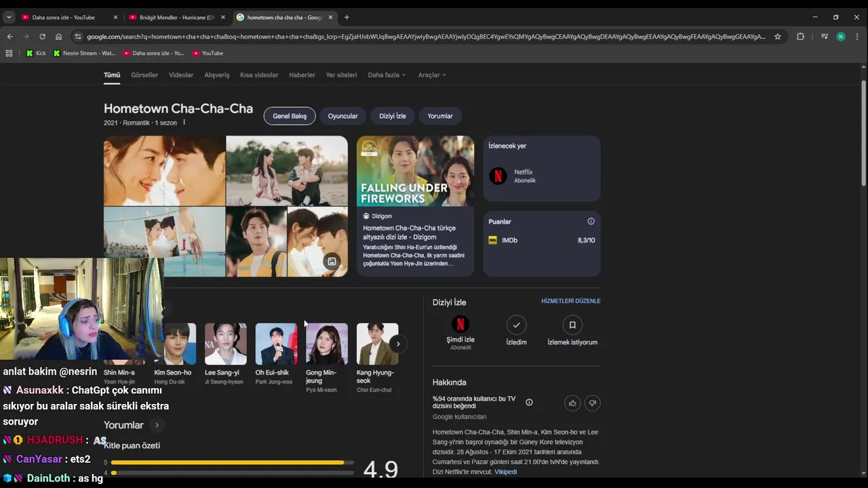
Task: Open Kim Seon-ho cast card
Action: (175, 354)
